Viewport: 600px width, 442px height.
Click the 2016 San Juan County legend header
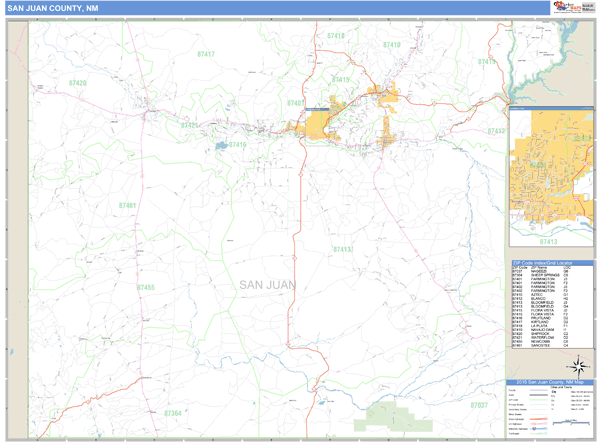[551, 382]
